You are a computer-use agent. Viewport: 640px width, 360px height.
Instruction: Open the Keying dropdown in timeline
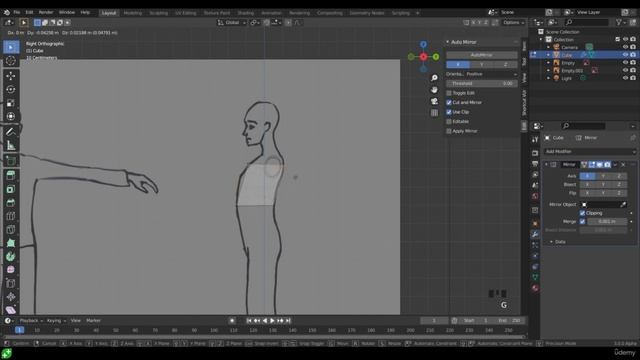(56, 321)
